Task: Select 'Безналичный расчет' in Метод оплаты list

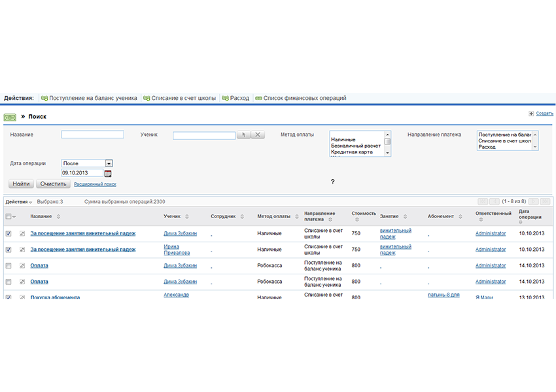Action: (356, 146)
